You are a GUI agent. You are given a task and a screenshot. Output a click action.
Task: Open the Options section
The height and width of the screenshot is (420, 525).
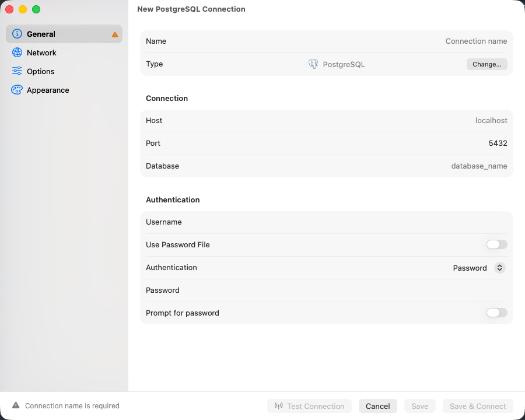point(64,71)
